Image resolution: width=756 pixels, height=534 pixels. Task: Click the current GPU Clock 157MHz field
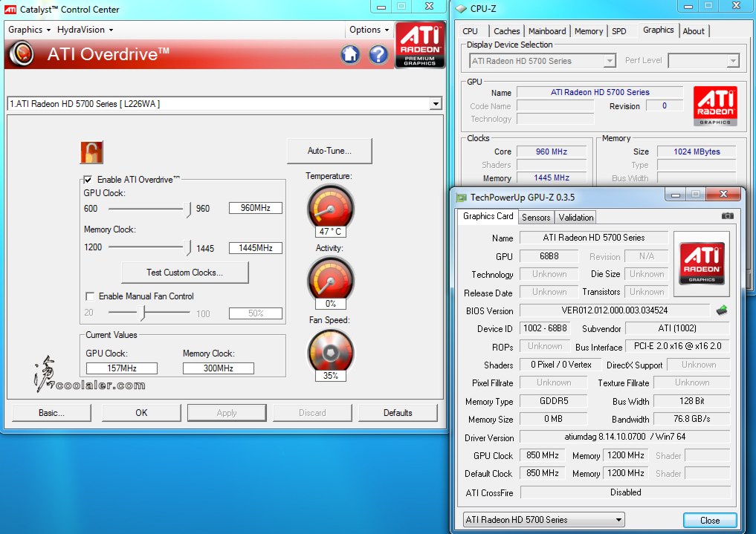(x=122, y=368)
